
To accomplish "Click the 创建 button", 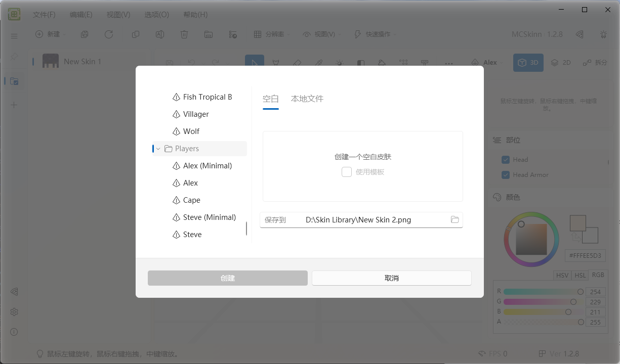I will click(x=228, y=278).
